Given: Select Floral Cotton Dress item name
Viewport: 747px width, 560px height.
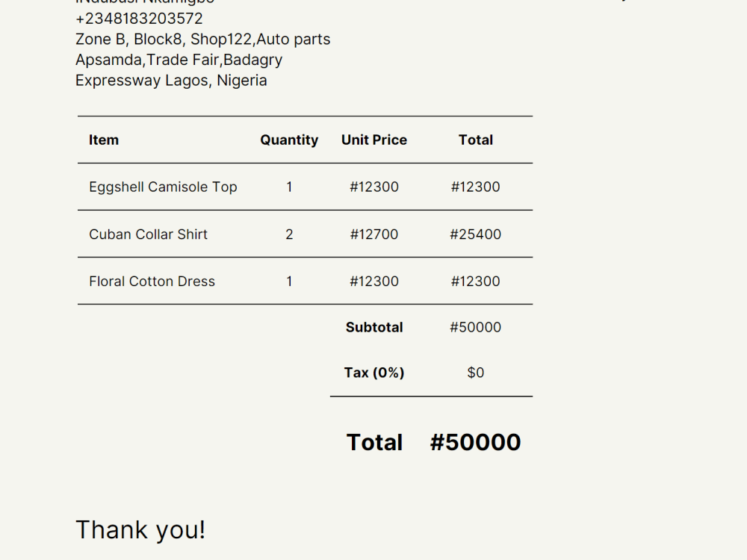Looking at the screenshot, I should (152, 281).
